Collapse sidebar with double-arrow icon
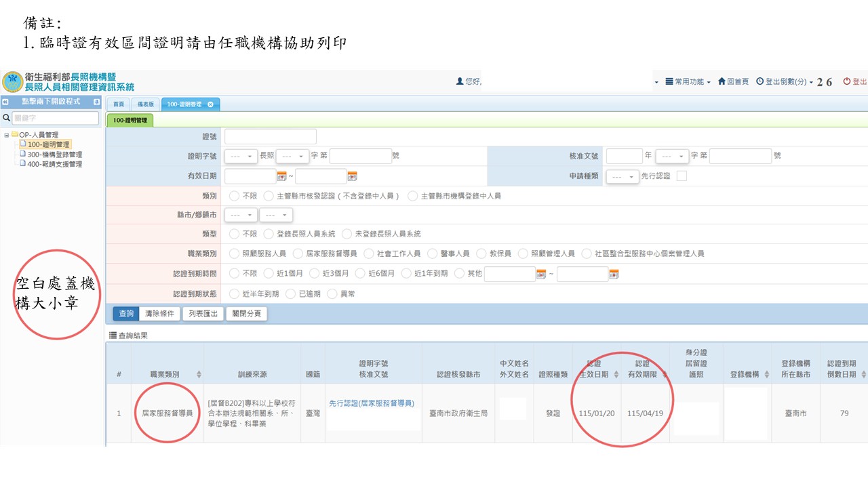868x488 pixels. pyautogui.click(x=5, y=102)
